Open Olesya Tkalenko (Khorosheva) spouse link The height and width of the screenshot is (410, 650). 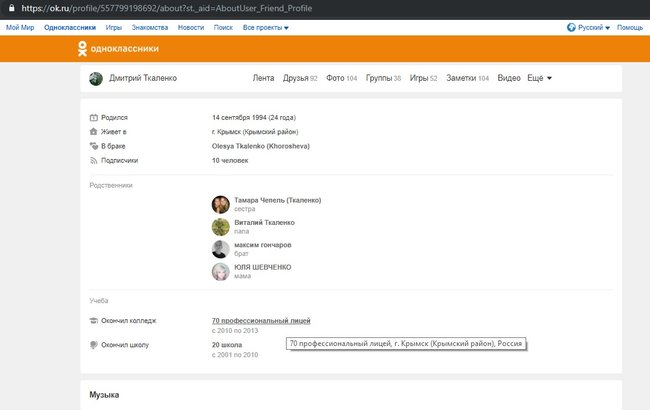(261, 146)
